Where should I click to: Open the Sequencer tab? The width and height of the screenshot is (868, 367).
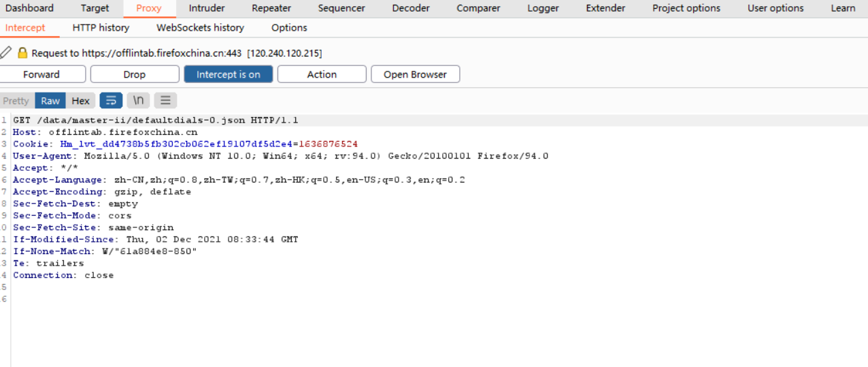point(341,8)
